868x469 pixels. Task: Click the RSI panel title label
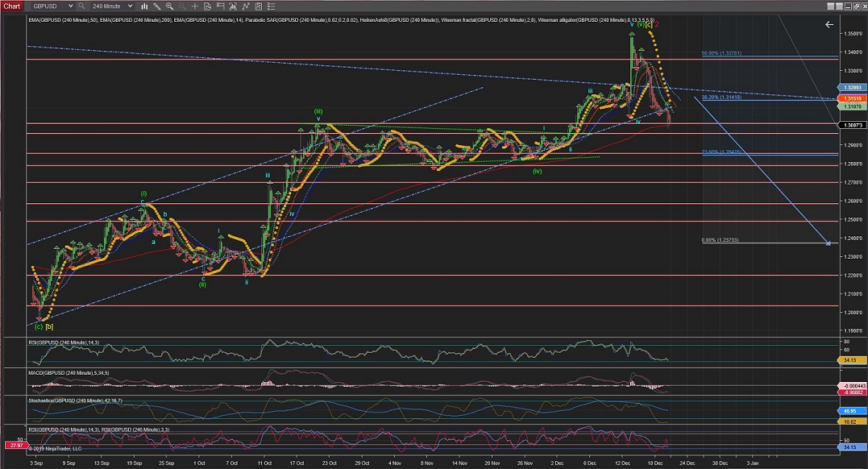tap(62, 342)
